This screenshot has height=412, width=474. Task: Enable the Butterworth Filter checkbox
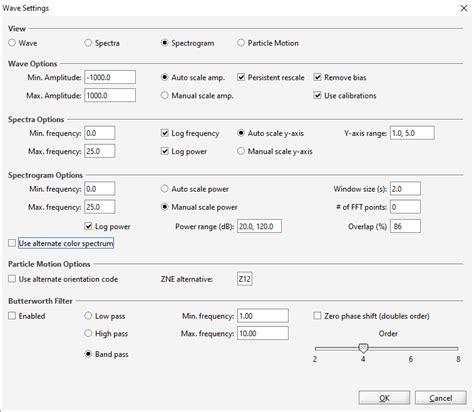pos(12,316)
